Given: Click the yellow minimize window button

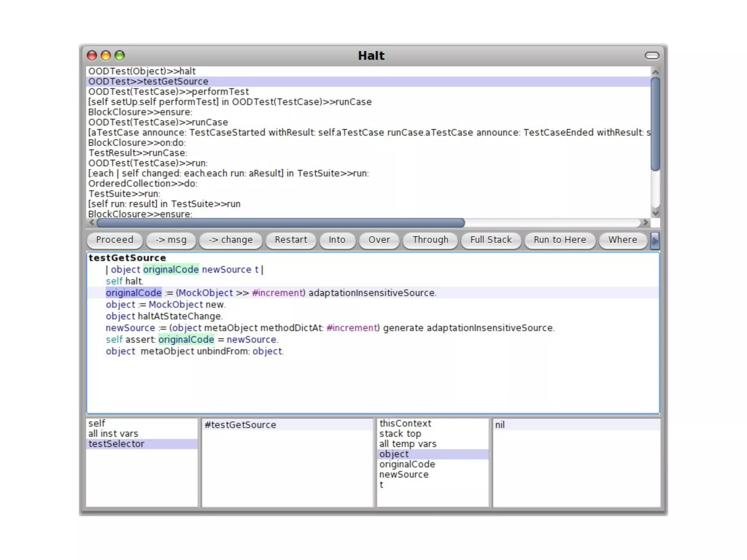Looking at the screenshot, I should (x=106, y=55).
